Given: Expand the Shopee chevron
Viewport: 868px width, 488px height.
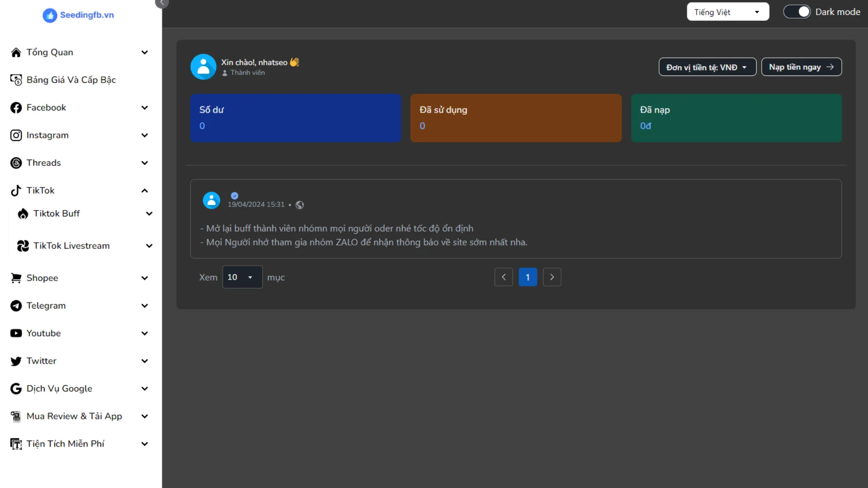Looking at the screenshot, I should 145,278.
